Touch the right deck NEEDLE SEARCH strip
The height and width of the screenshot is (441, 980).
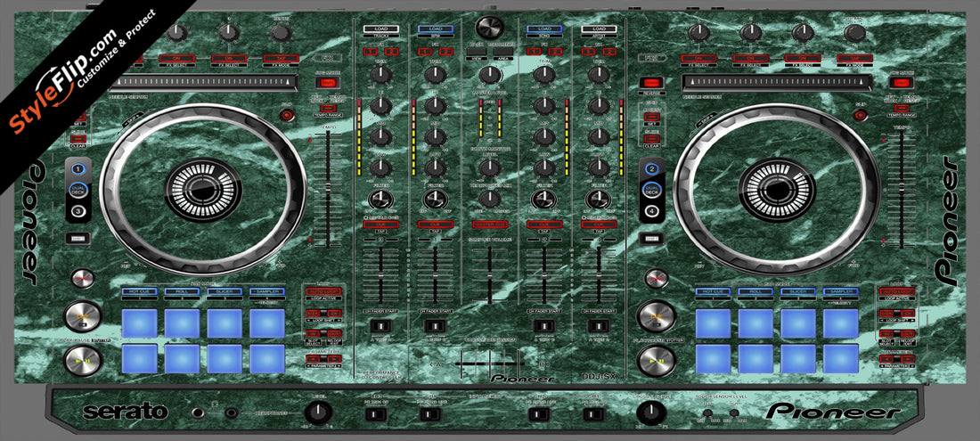(775, 83)
